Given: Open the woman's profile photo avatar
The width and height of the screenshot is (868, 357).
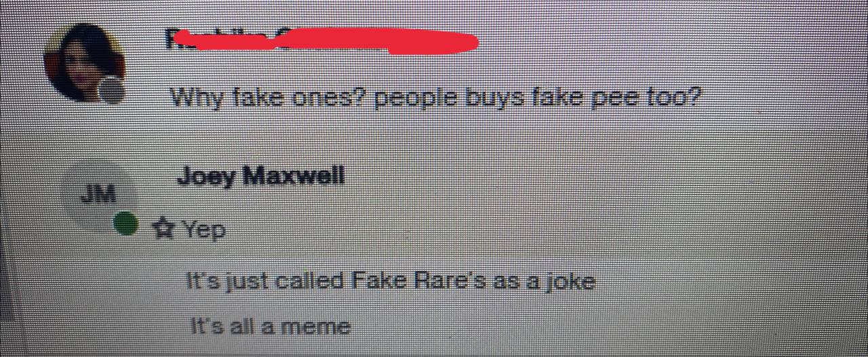Looking at the screenshot, I should [84, 62].
